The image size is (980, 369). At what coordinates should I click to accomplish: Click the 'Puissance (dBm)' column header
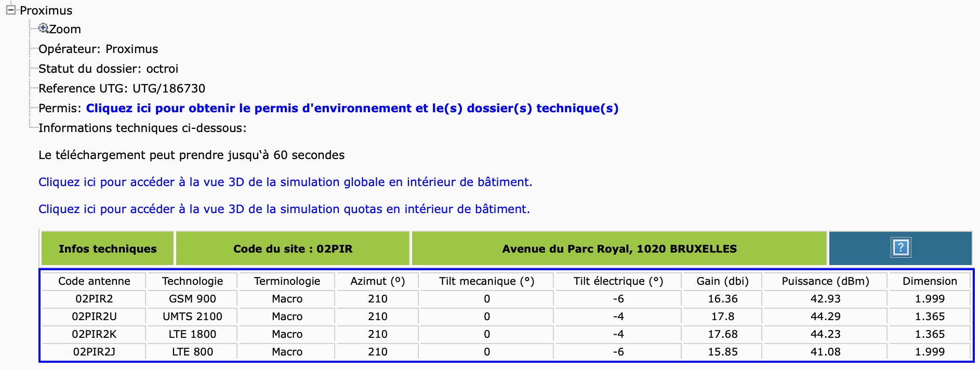(826, 281)
